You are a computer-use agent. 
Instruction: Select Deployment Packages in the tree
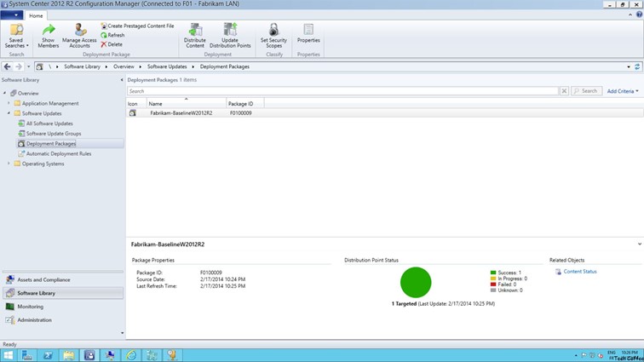click(x=51, y=143)
